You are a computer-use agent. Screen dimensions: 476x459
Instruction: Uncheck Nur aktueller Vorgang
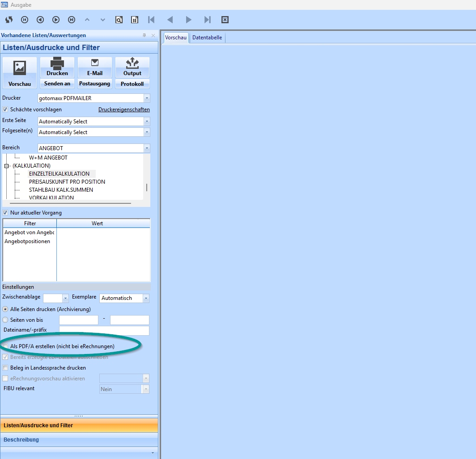pos(5,213)
